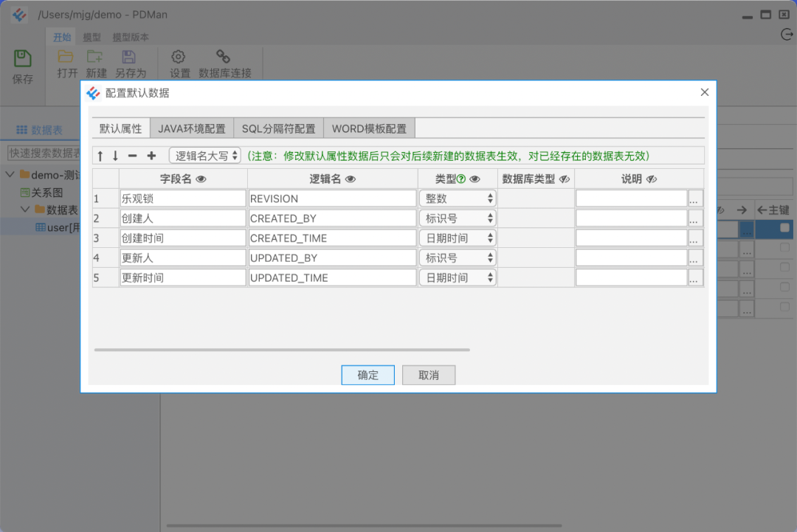797x532 pixels.
Task: Click 快速搜索数据表 search box
Action: click(x=44, y=153)
